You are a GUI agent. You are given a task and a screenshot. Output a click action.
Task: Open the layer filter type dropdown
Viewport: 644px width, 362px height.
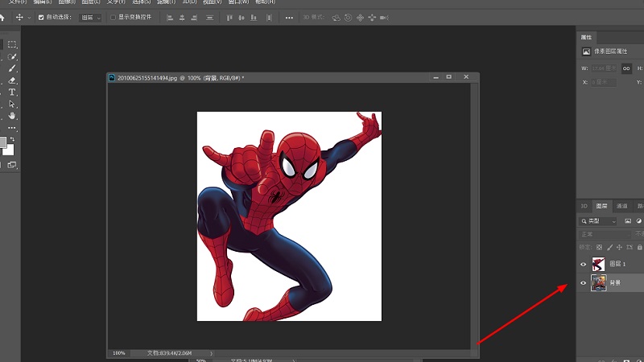598,220
